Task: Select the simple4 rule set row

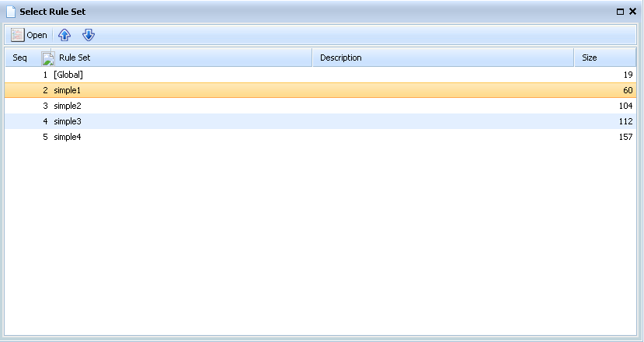Action: pyautogui.click(x=67, y=137)
